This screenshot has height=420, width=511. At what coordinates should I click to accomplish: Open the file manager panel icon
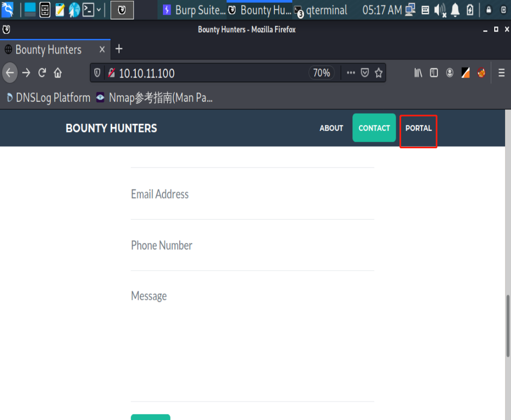(x=45, y=10)
